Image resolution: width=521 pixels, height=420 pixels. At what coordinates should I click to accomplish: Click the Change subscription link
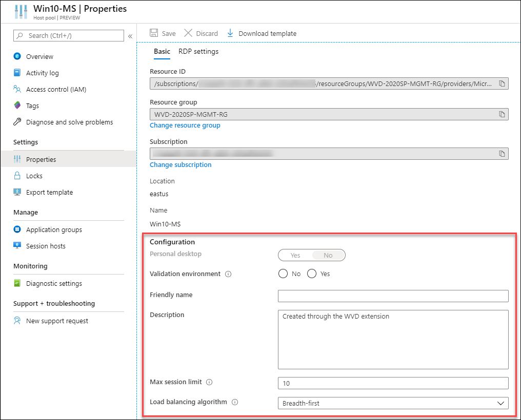[181, 165]
